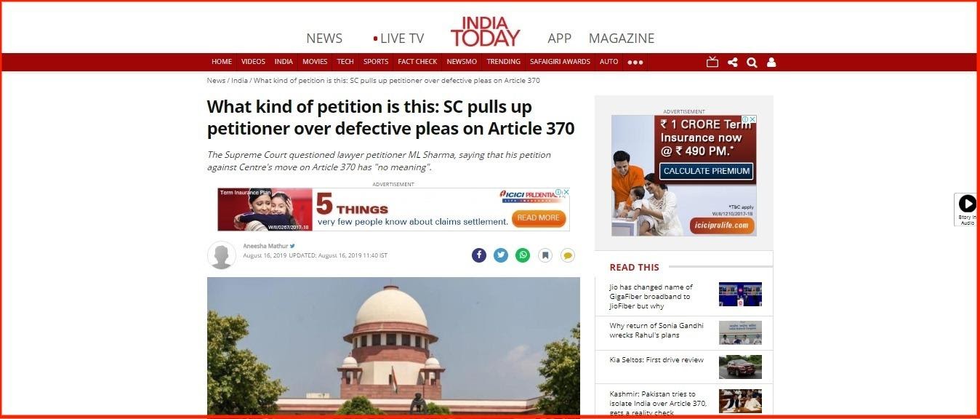Open the TV icon in red navbar
The image size is (980, 419).
click(x=712, y=62)
